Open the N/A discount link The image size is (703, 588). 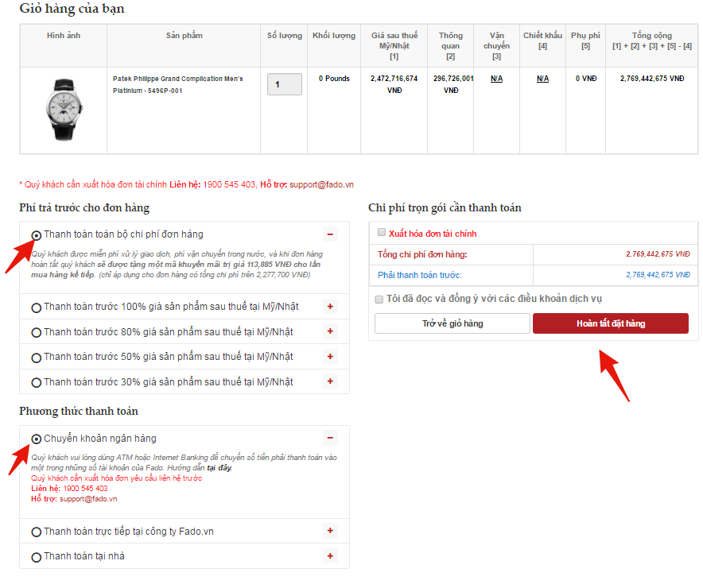coord(542,79)
